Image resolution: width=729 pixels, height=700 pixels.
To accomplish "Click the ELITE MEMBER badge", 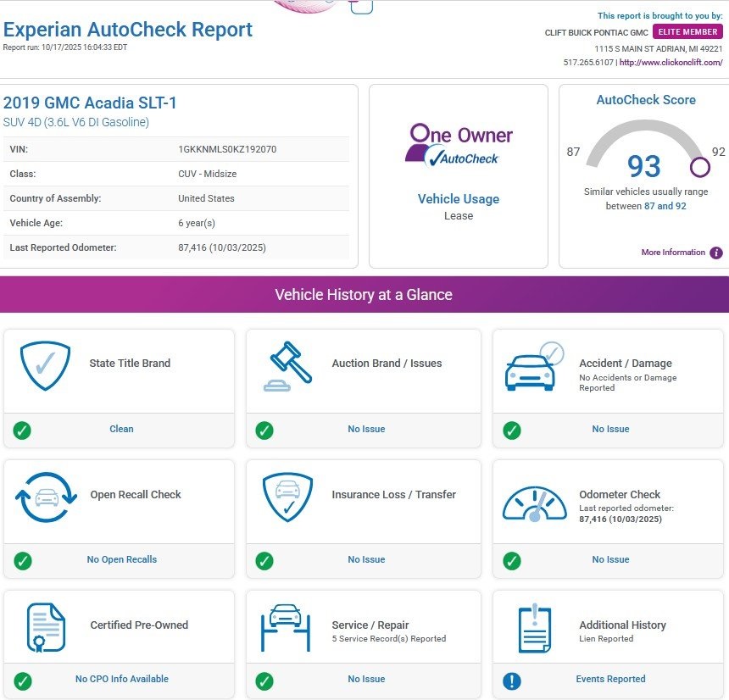I will (687, 32).
